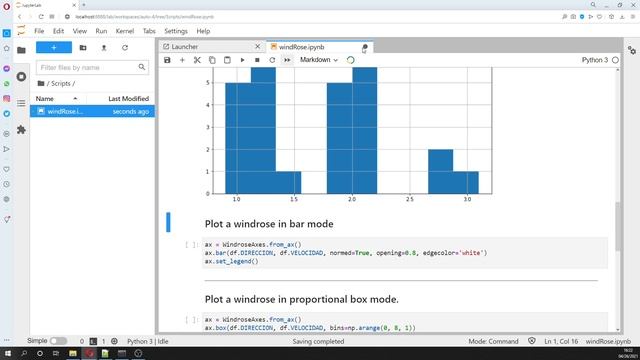Open the Help menu
The width and height of the screenshot is (640, 360).
point(203,31)
